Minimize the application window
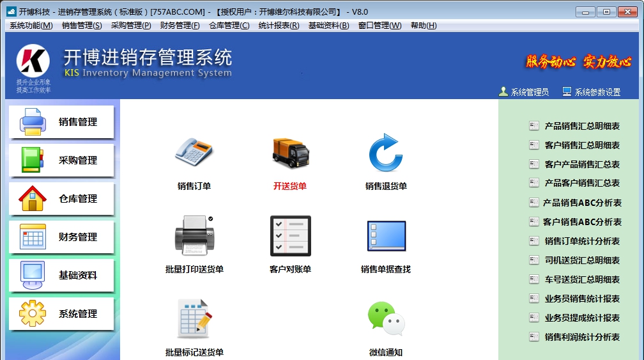 585,12
